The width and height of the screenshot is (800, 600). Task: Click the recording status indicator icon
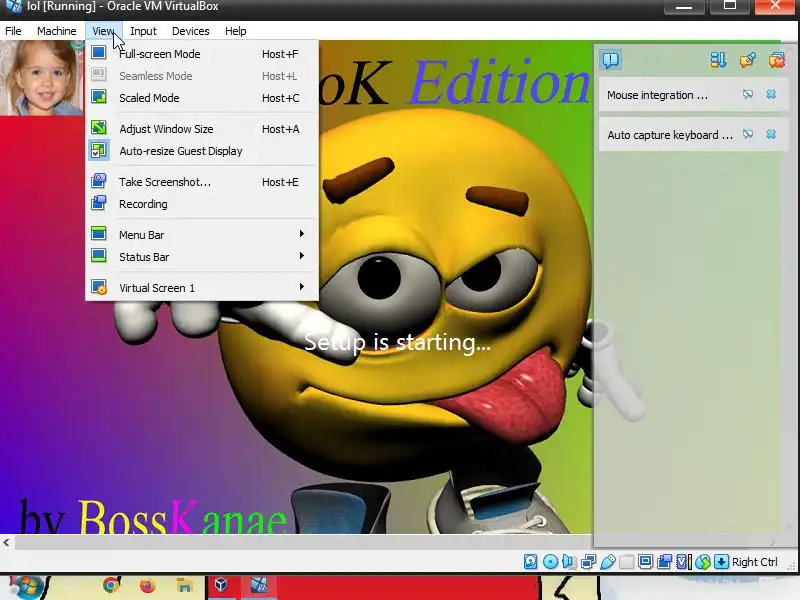pyautogui.click(x=664, y=562)
